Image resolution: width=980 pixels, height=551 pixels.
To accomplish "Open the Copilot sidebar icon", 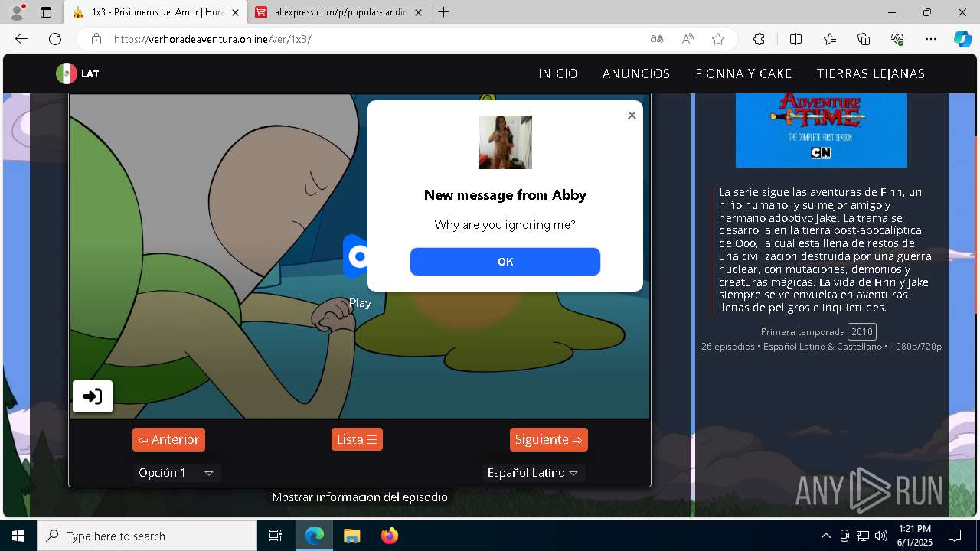I will point(962,39).
